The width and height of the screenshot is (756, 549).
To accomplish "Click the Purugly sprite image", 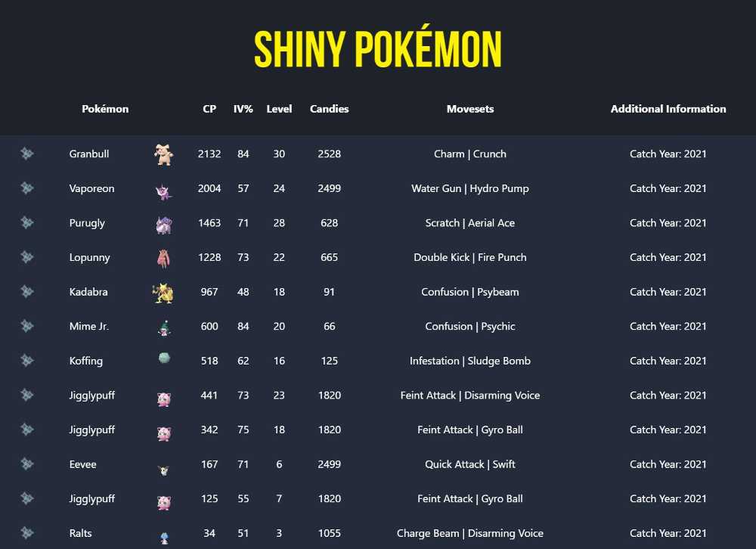I will (164, 225).
